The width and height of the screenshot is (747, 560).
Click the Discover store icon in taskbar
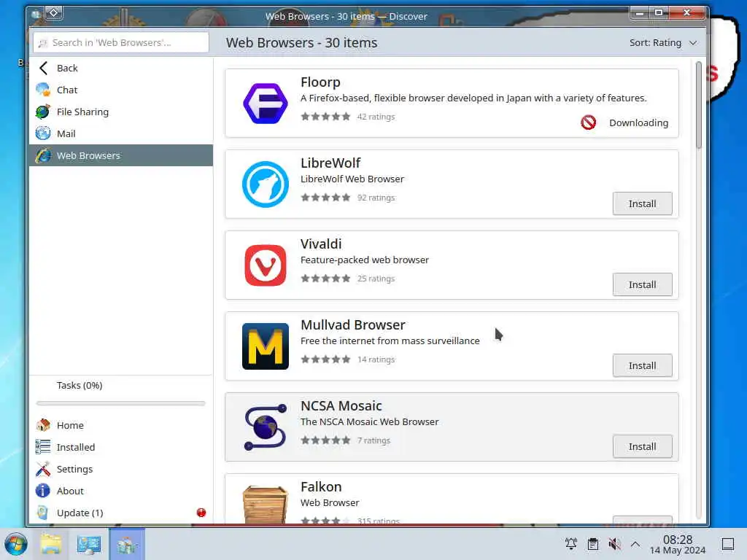click(127, 544)
